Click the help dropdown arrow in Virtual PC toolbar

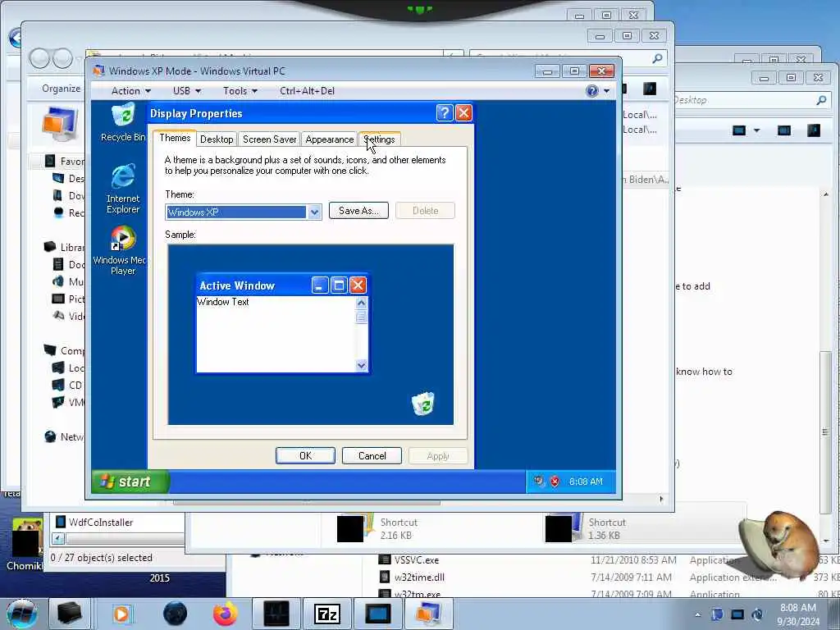606,91
